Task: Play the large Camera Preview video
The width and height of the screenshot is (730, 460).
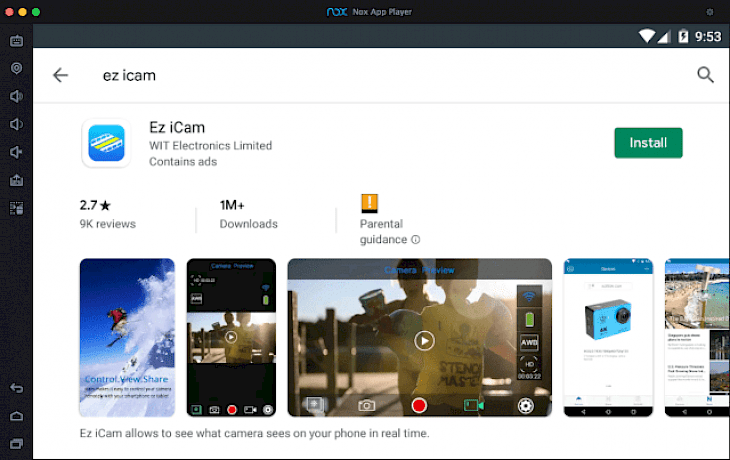Action: [424, 341]
